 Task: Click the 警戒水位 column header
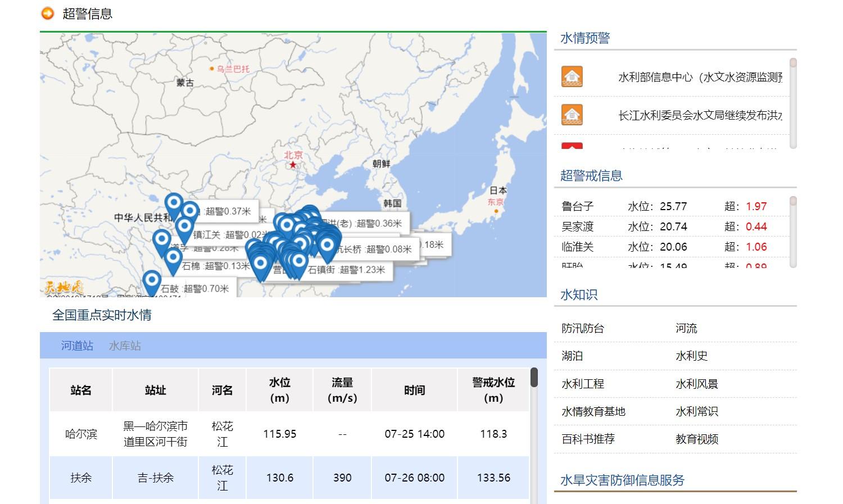[x=493, y=390]
